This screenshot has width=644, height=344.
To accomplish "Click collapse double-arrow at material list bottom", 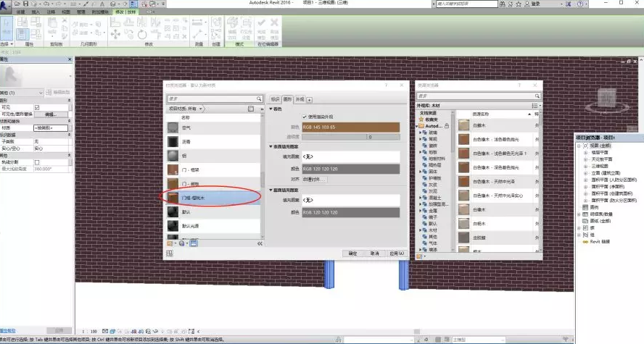I will (259, 243).
